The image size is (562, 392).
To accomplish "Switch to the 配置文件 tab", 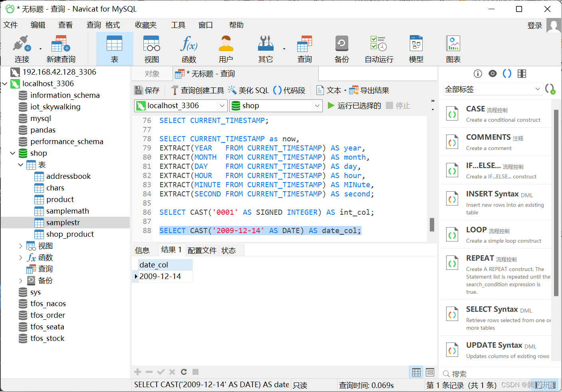I will 202,250.
